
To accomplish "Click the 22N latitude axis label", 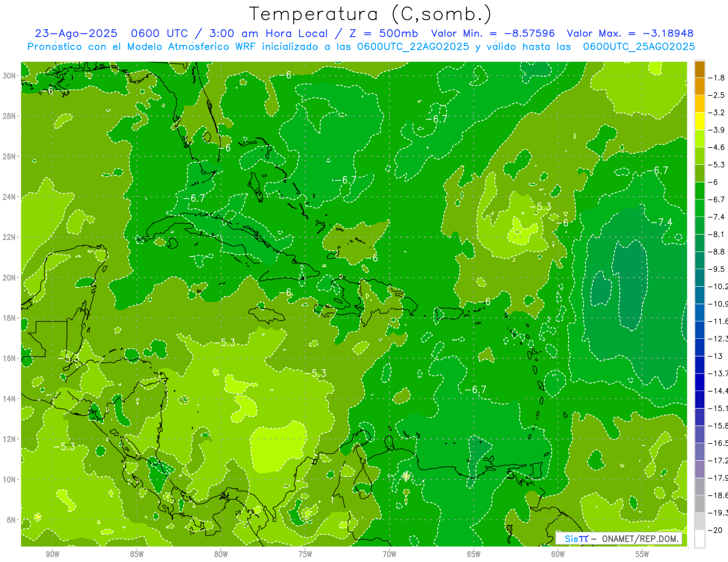I will click(x=9, y=237).
